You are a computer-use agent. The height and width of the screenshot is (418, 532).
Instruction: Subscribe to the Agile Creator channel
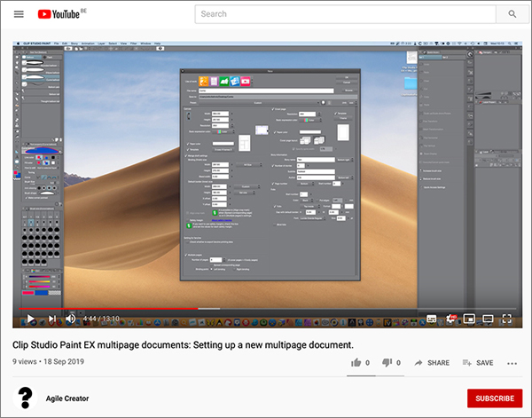[494, 398]
